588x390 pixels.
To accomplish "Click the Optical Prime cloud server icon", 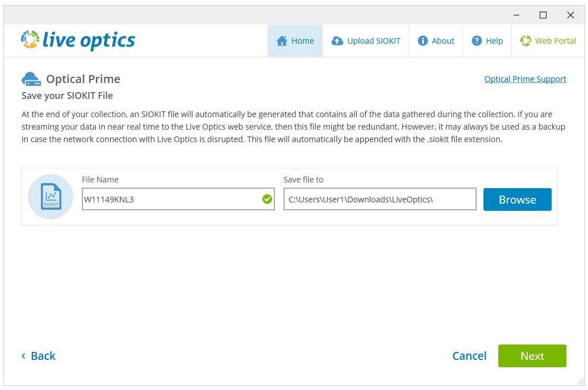I will click(31, 79).
